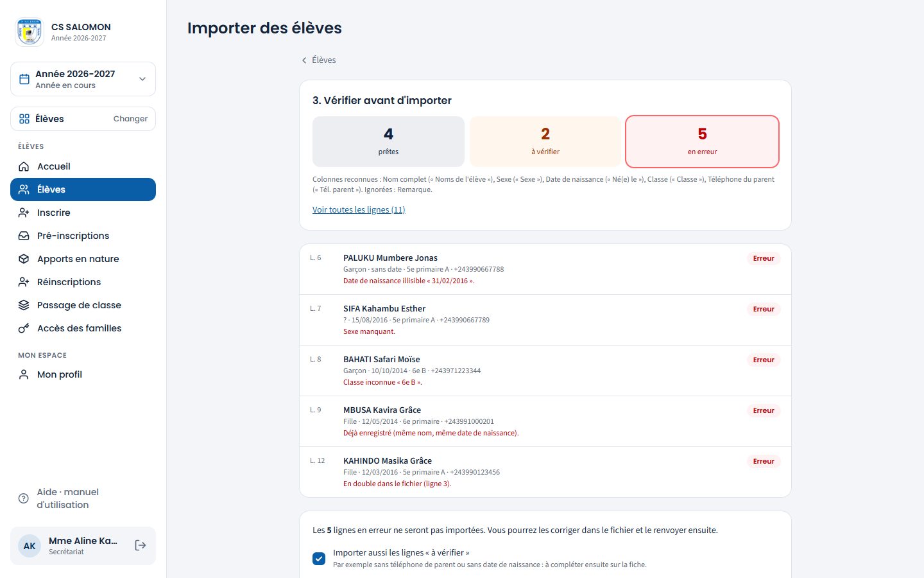Click Voir toutes les lignes (11) link
924x578 pixels.
pos(359,210)
